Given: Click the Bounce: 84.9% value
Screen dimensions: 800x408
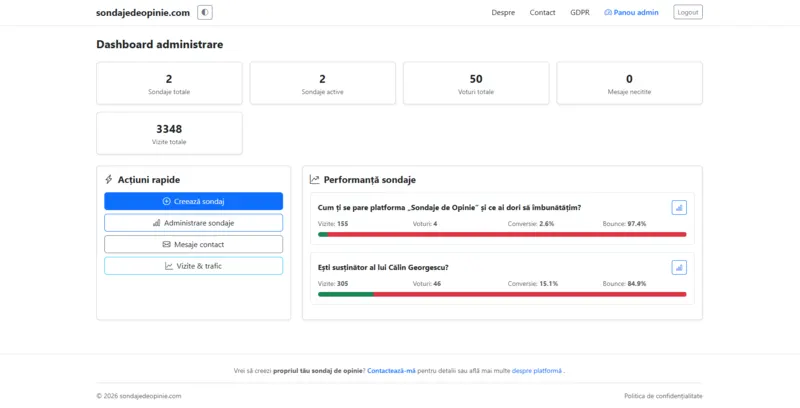Looking at the screenshot, I should click(x=624, y=283).
